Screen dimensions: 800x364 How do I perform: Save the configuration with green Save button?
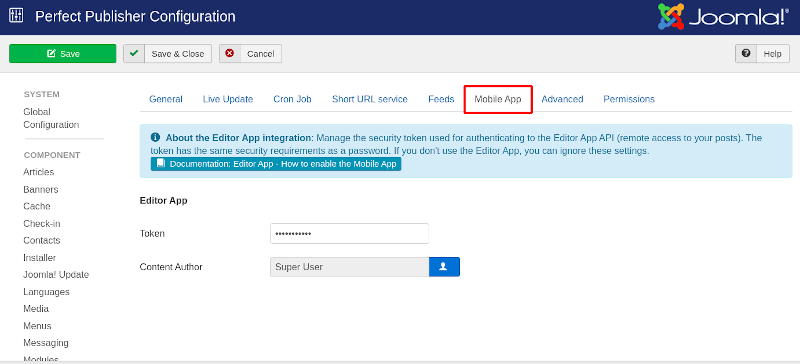(x=63, y=54)
